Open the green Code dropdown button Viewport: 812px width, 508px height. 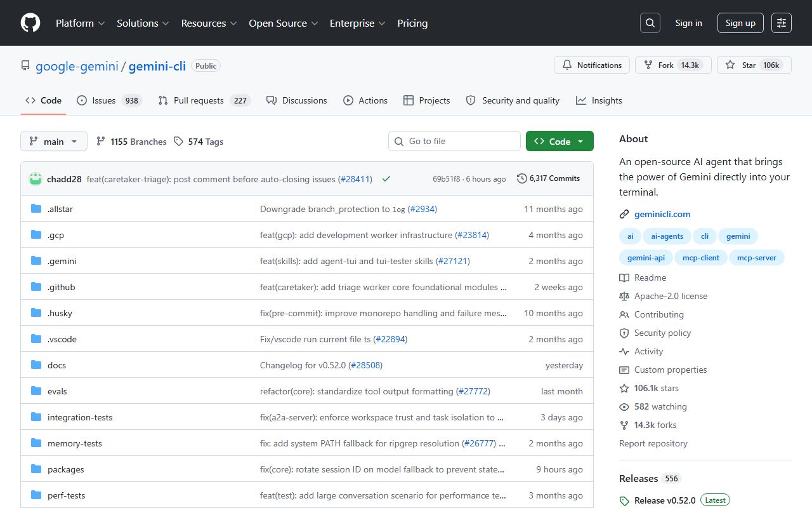(x=560, y=141)
